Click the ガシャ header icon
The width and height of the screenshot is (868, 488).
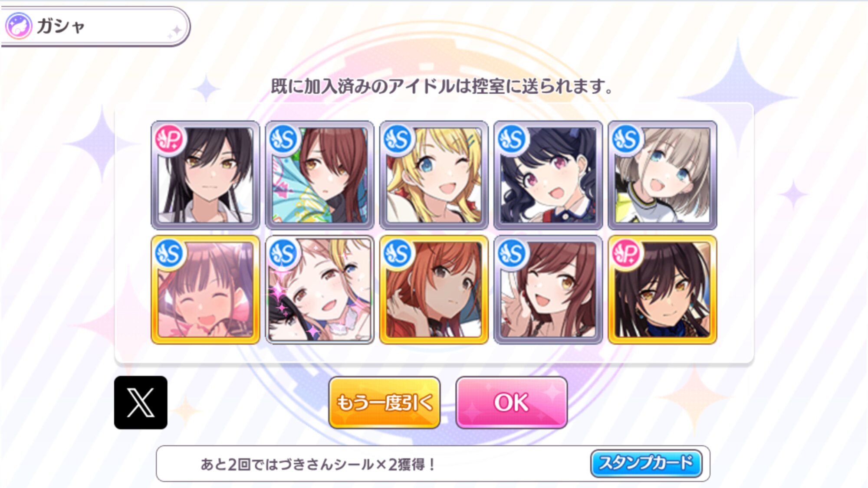(18, 26)
